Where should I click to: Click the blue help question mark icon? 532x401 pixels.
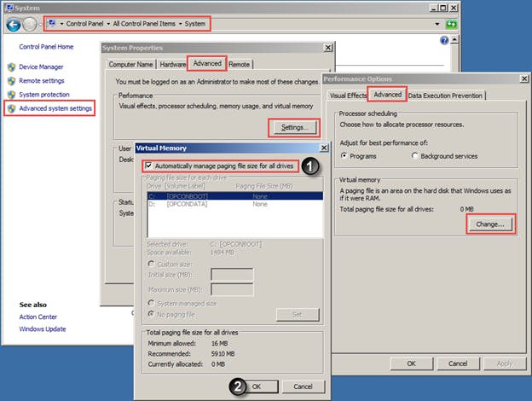point(444,40)
